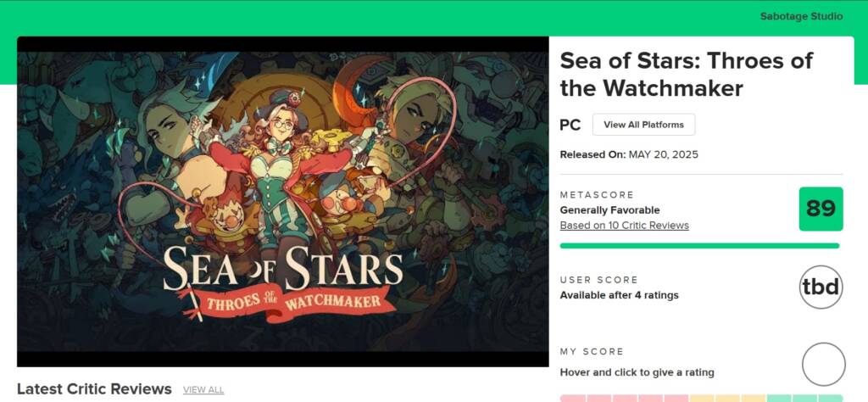
Task: Open the View All Platforms list
Action: point(643,125)
